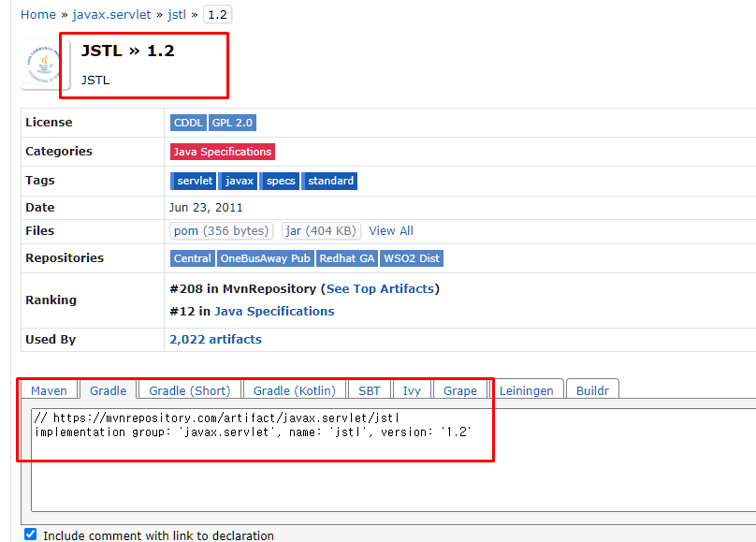756x542 pixels.
Task: Click the GPL 2.0 license badge
Action: tap(232, 123)
